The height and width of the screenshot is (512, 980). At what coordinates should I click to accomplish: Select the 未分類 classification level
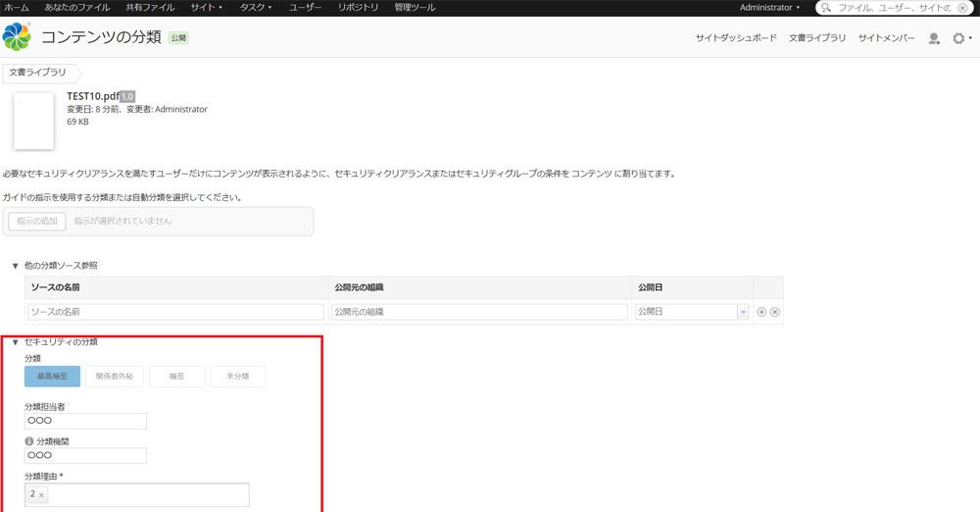pyautogui.click(x=237, y=377)
